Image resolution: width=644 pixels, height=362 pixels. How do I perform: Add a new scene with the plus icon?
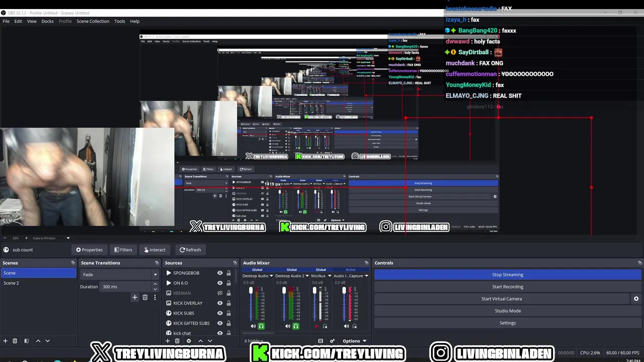pos(6,341)
